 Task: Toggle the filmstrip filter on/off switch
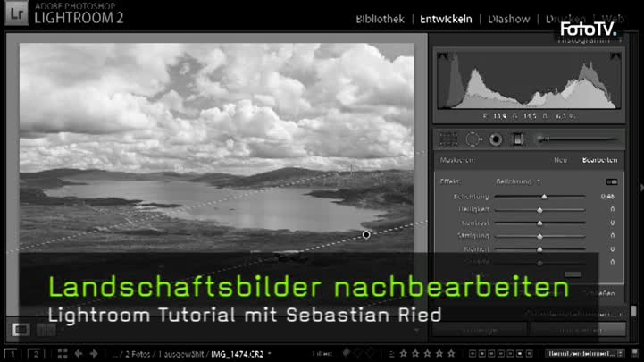point(635,353)
